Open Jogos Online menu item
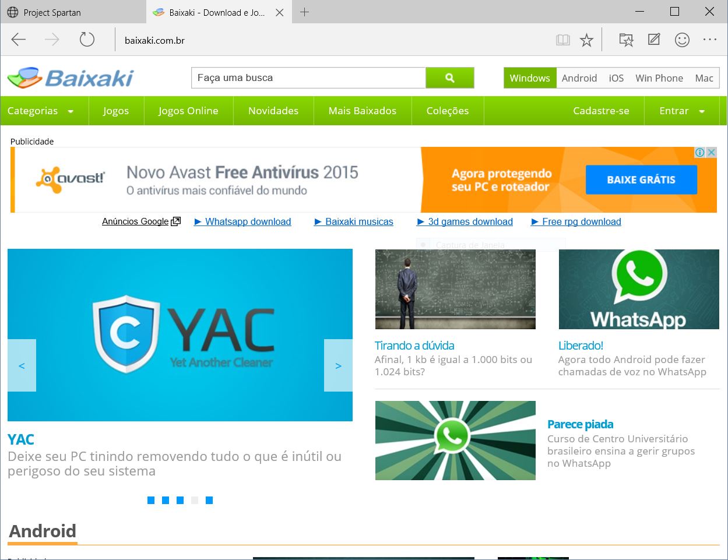Image resolution: width=728 pixels, height=560 pixels. (x=188, y=111)
